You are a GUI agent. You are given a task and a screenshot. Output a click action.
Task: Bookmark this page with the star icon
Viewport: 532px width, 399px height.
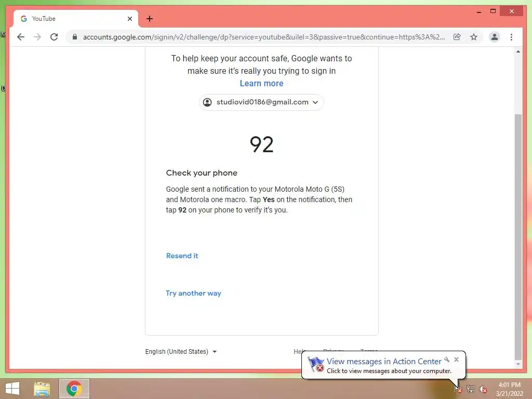(x=474, y=37)
